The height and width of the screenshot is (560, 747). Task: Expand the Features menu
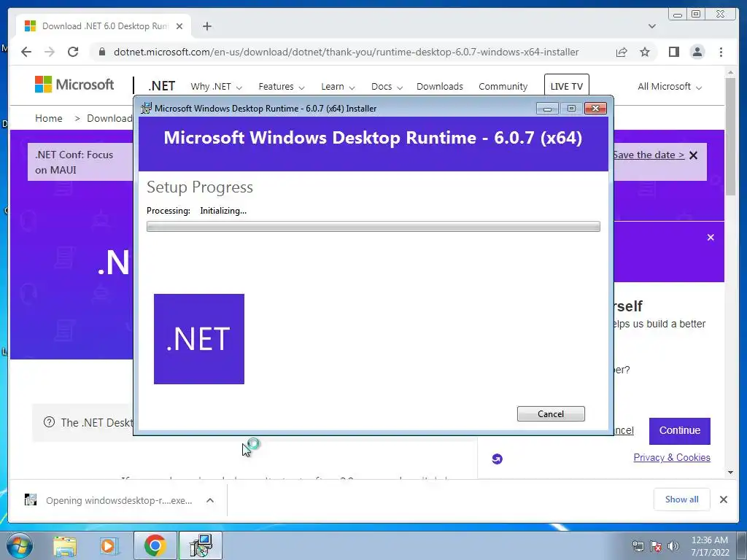281,87
